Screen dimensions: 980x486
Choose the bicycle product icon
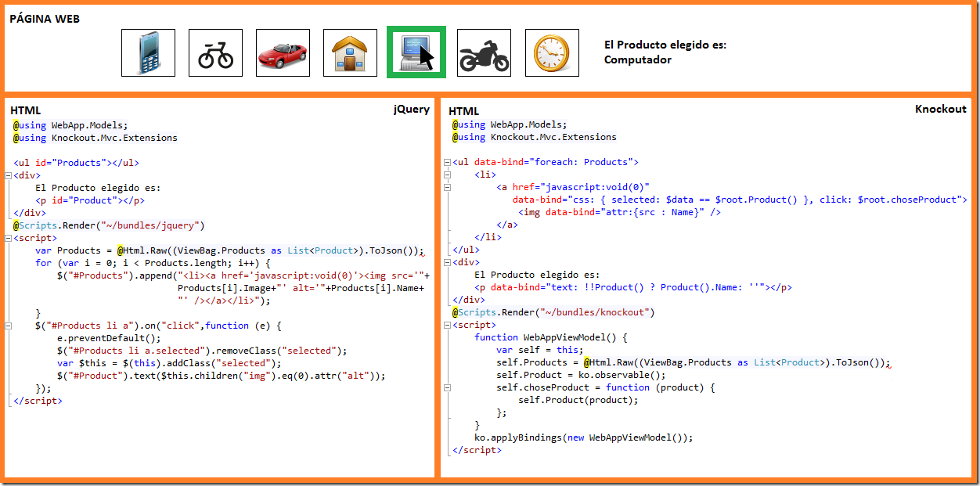tap(215, 52)
